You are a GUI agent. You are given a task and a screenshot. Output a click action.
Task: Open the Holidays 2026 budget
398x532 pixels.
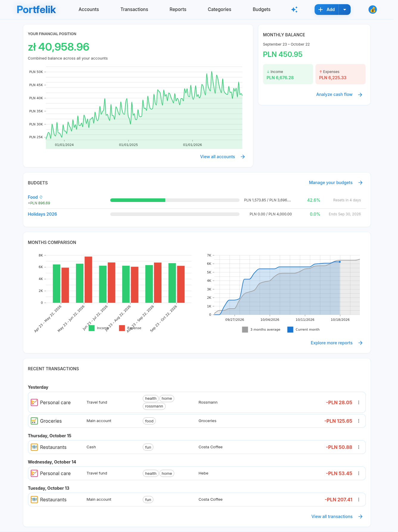click(x=42, y=214)
